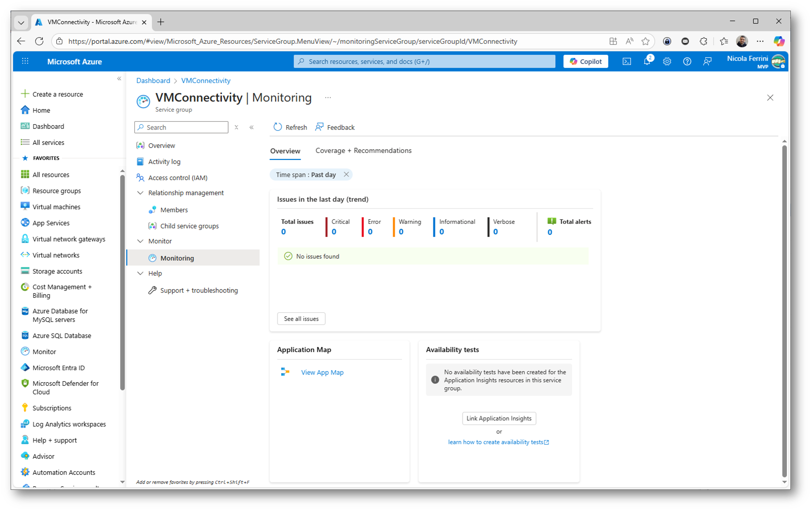The image size is (812, 511).
Task: Collapse the Monitor section in menu
Action: [x=140, y=241]
